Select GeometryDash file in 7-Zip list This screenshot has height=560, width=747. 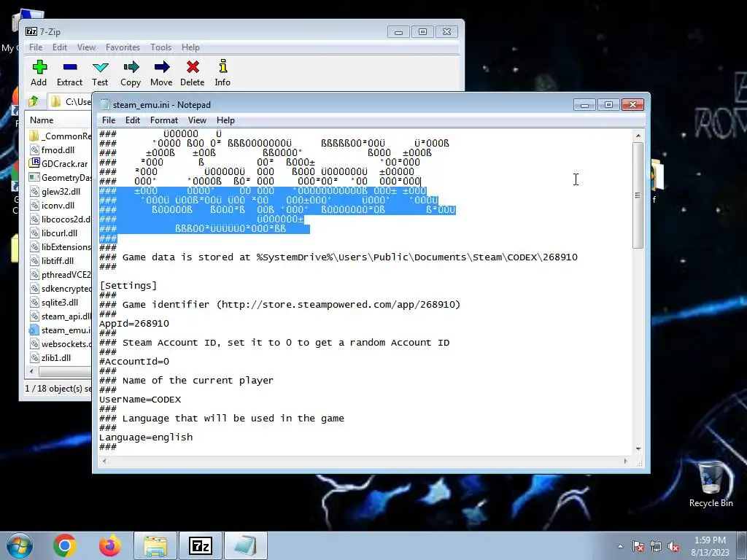[60, 178]
